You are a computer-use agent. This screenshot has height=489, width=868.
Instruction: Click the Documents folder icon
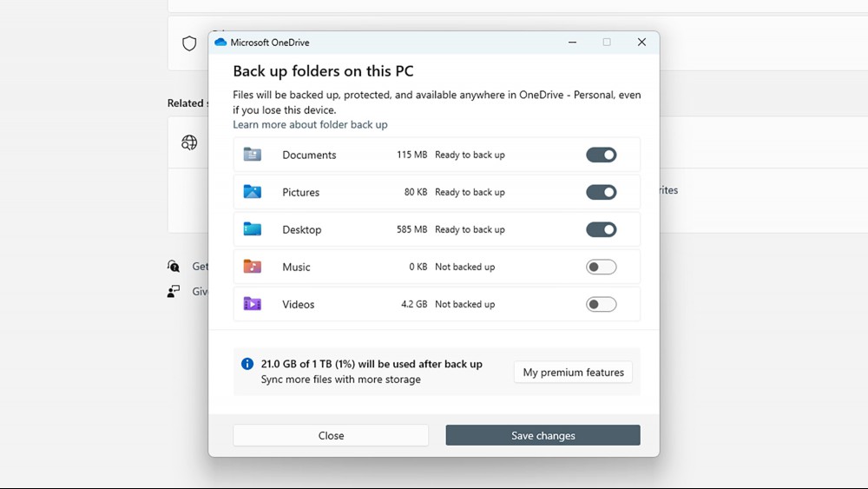[253, 155]
